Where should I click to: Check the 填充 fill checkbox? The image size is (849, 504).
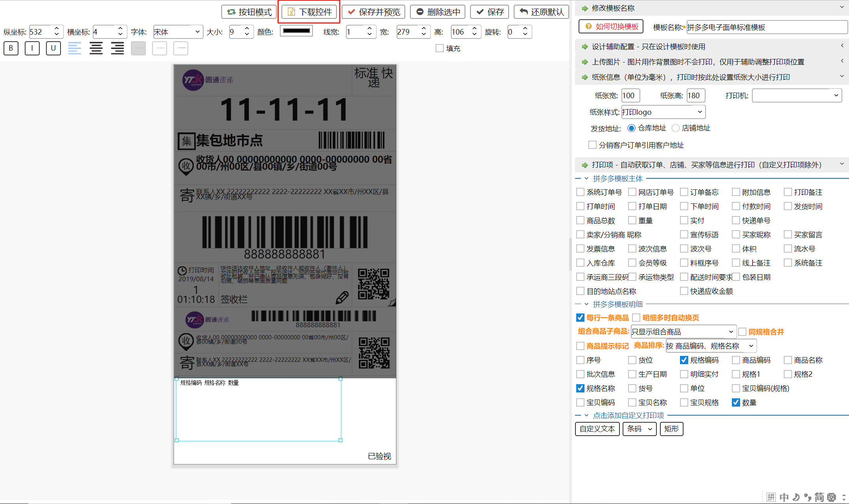point(440,48)
